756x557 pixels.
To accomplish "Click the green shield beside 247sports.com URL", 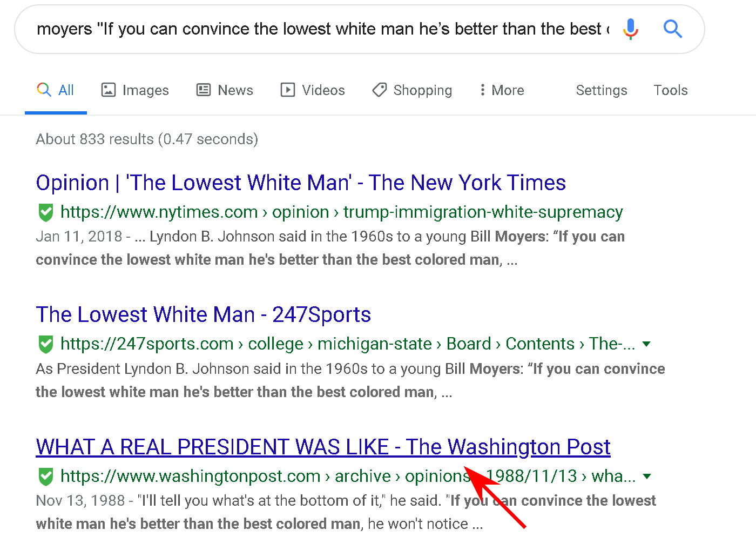I will click(x=46, y=344).
